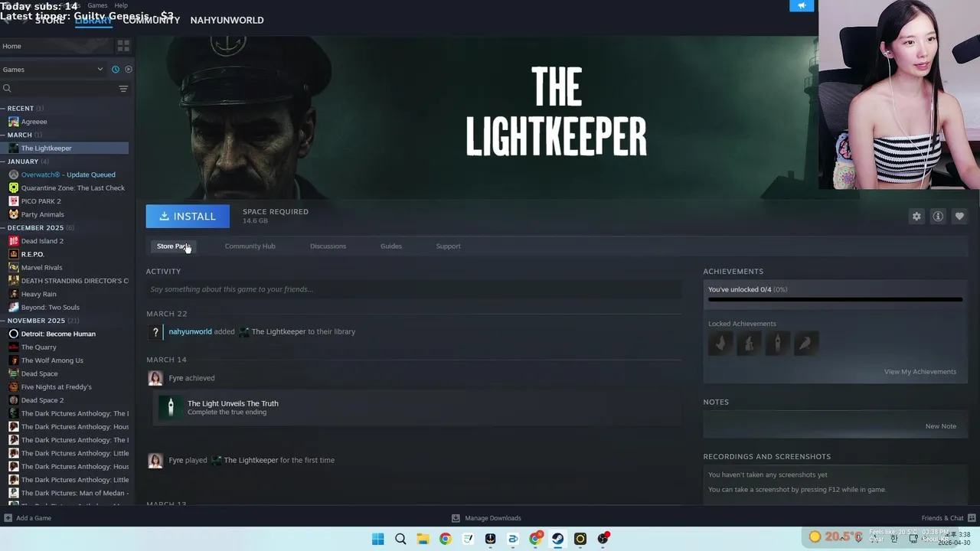Open the Discussions tab
980x551 pixels.
[x=328, y=246]
